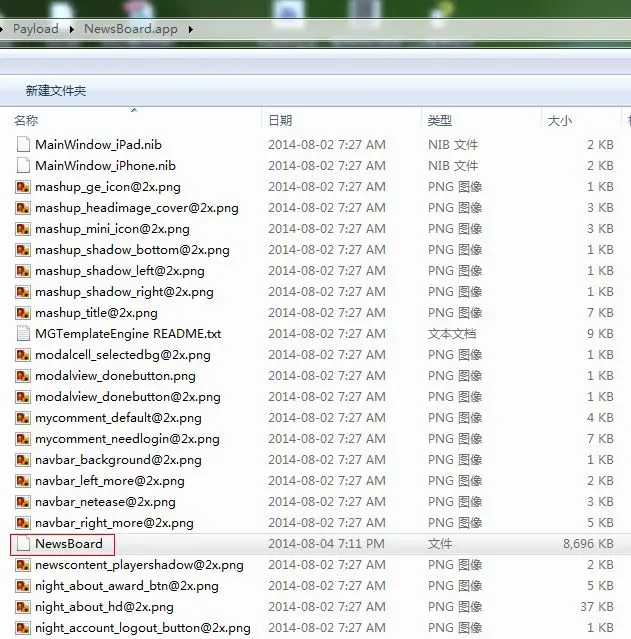Viewport: 631px width, 639px height.
Task: Select file name MGTemplateEngine README.txt
Action: pyautogui.click(x=128, y=334)
